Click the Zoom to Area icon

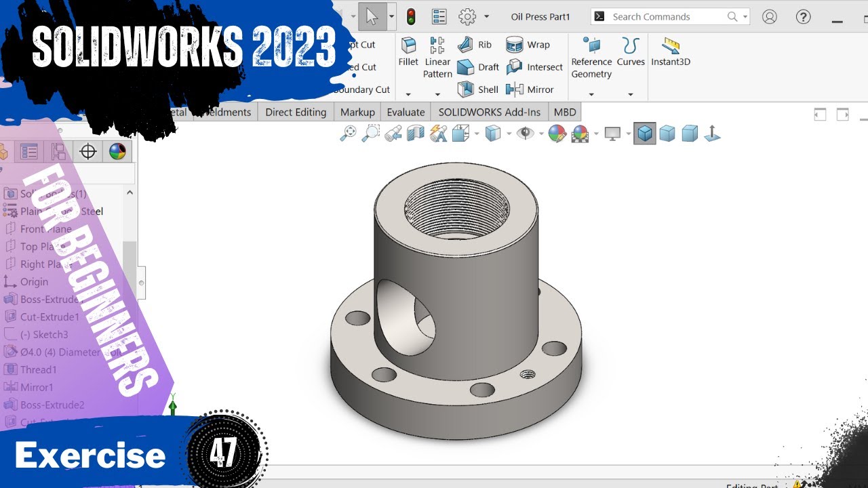[371, 134]
